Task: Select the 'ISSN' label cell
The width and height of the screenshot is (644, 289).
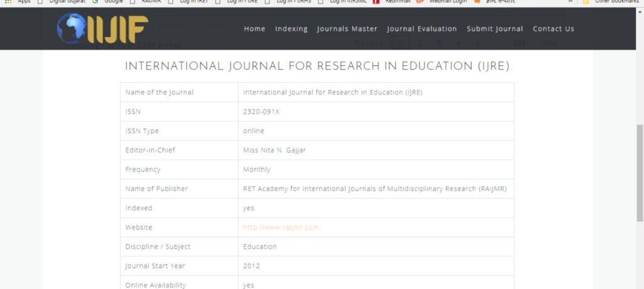Action: point(179,112)
